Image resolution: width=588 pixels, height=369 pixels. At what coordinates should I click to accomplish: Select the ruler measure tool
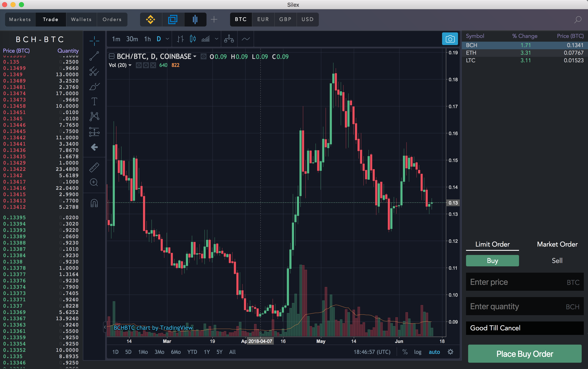click(x=94, y=167)
